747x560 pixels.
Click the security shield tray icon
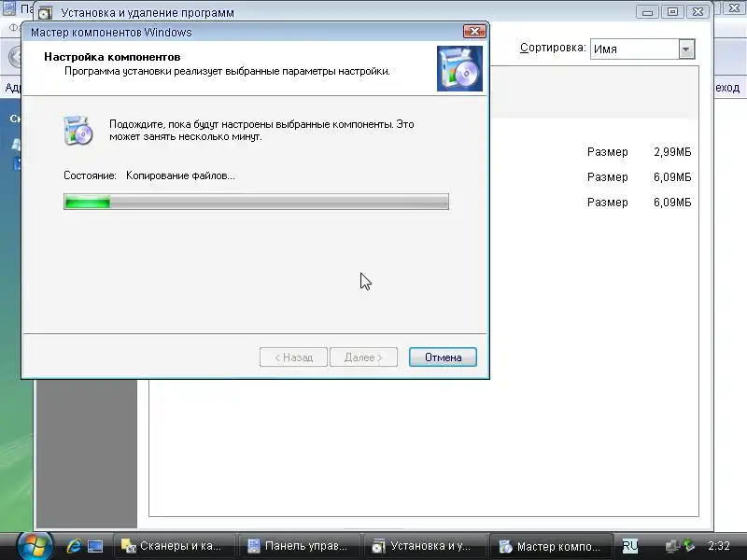(689, 545)
